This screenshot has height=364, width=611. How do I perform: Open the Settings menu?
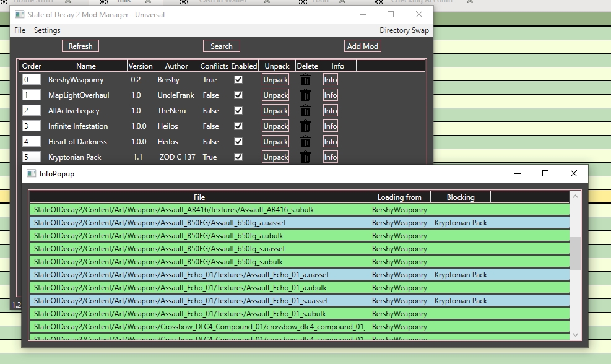click(x=47, y=30)
